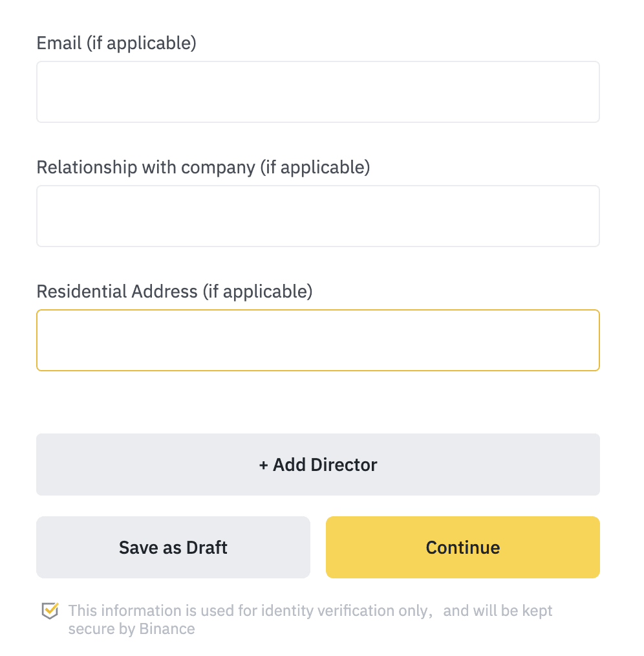Image resolution: width=644 pixels, height=656 pixels.
Task: Click inside the Residential Address field
Action: pyautogui.click(x=318, y=340)
